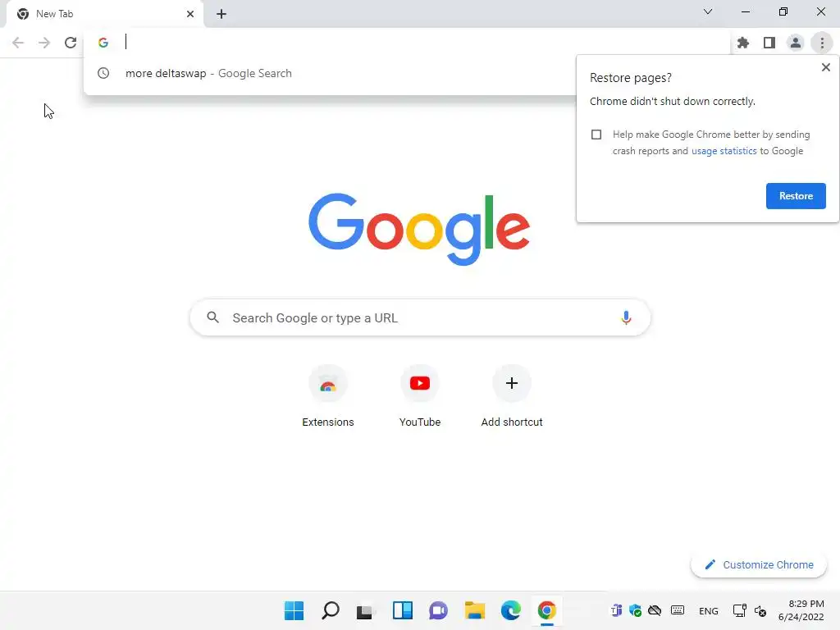Toggle the side panel icon in toolbar

pyautogui.click(x=769, y=43)
